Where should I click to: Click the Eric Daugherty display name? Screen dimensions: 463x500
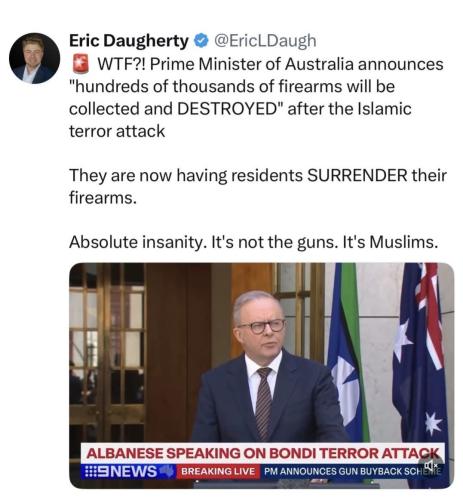(x=129, y=41)
